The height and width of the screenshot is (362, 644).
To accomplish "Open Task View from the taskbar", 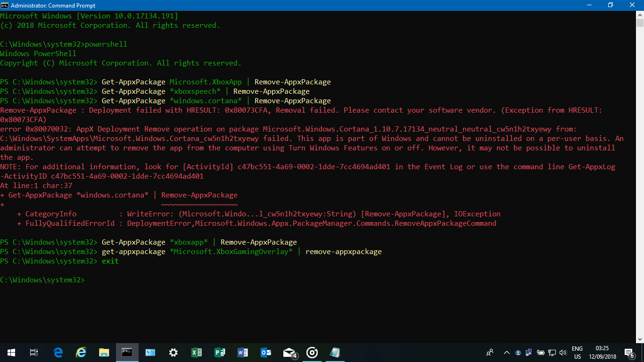I will click(x=34, y=353).
